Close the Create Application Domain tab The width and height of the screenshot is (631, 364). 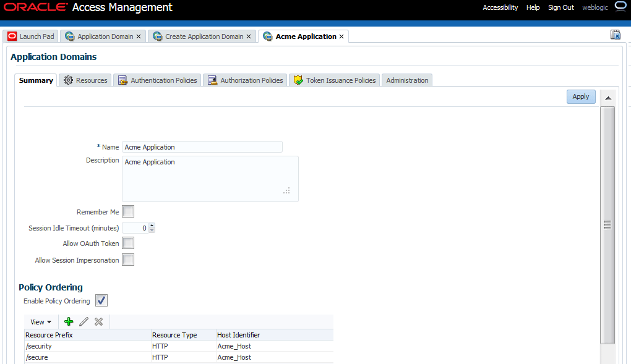[x=249, y=36]
